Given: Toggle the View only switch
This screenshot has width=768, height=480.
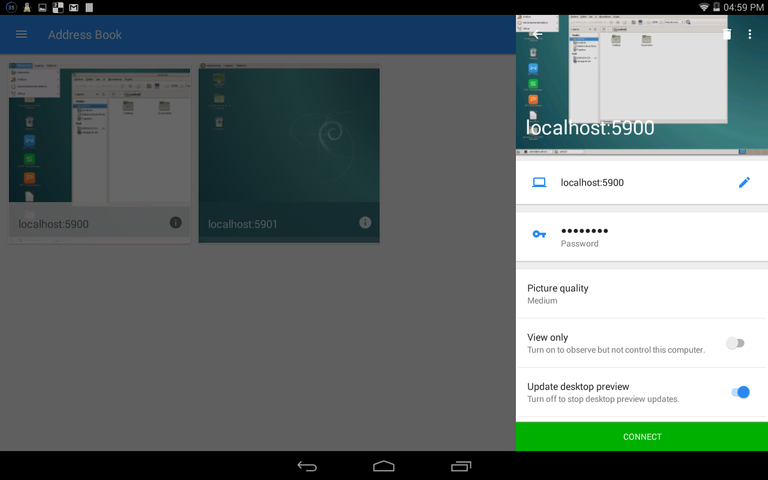Looking at the screenshot, I should pos(735,343).
